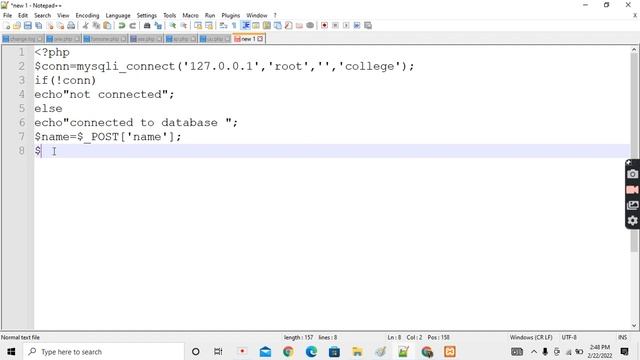The image size is (640, 360).
Task: Print the document using the Print icon
Action: (71, 26)
